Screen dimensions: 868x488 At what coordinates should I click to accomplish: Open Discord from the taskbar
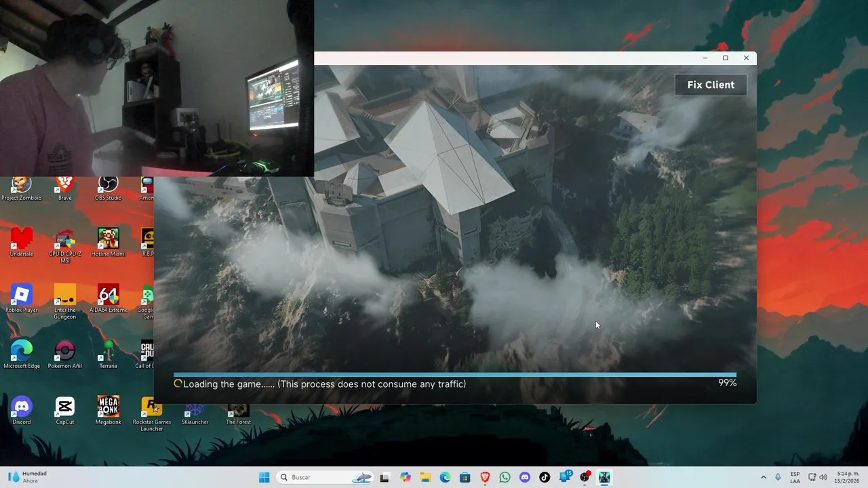(524, 477)
